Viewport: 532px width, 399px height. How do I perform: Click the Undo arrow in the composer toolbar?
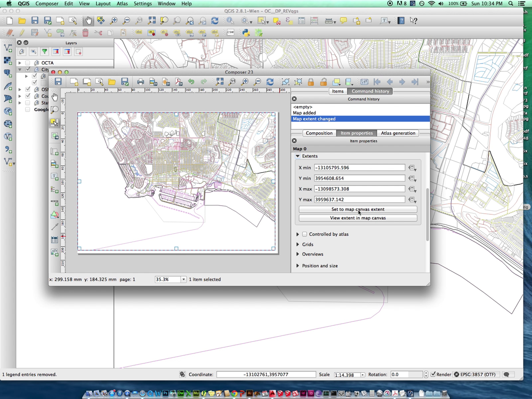click(x=191, y=82)
